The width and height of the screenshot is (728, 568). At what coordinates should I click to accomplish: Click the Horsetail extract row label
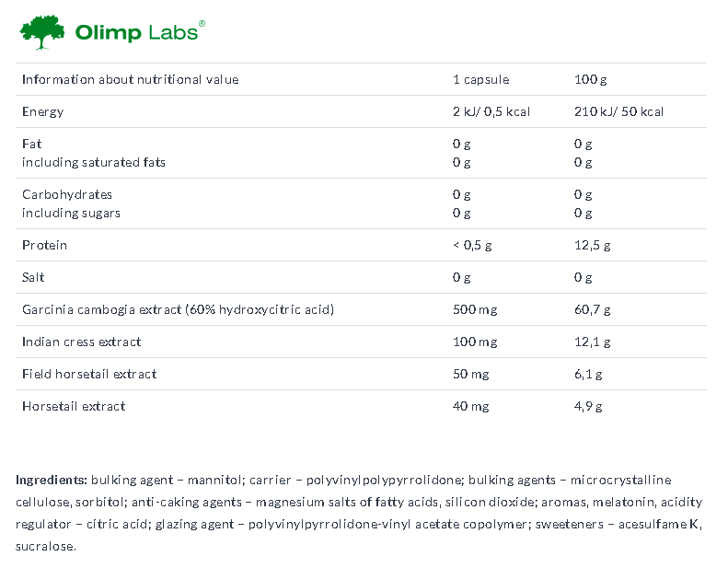(74, 406)
